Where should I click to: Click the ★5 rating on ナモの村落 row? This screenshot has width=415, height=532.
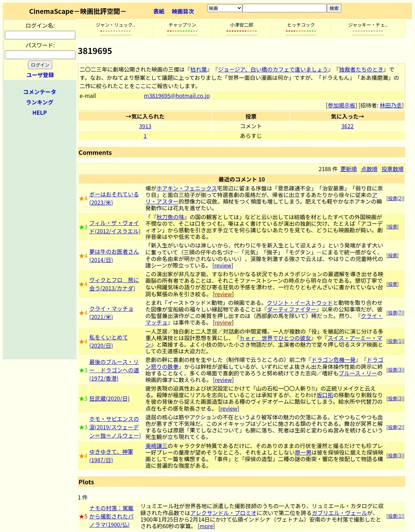click(x=83, y=516)
